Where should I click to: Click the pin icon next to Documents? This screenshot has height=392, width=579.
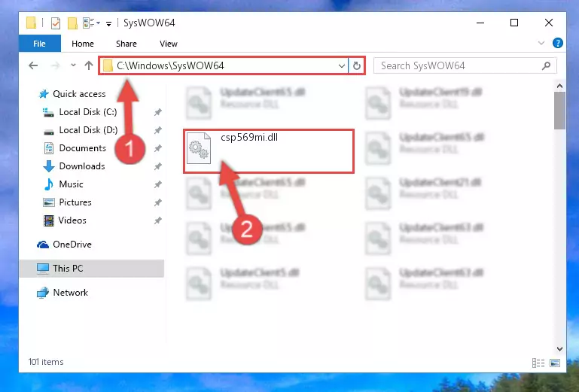click(158, 148)
